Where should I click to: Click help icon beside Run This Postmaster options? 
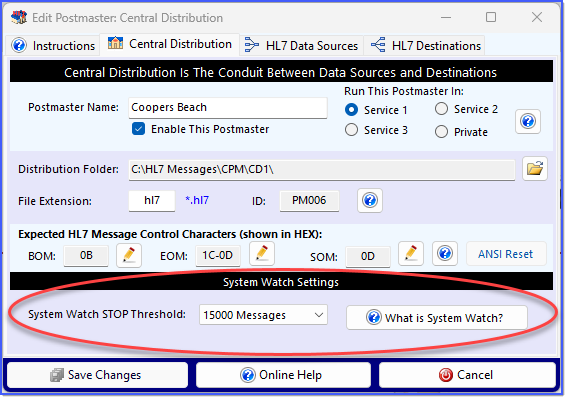coord(528,121)
